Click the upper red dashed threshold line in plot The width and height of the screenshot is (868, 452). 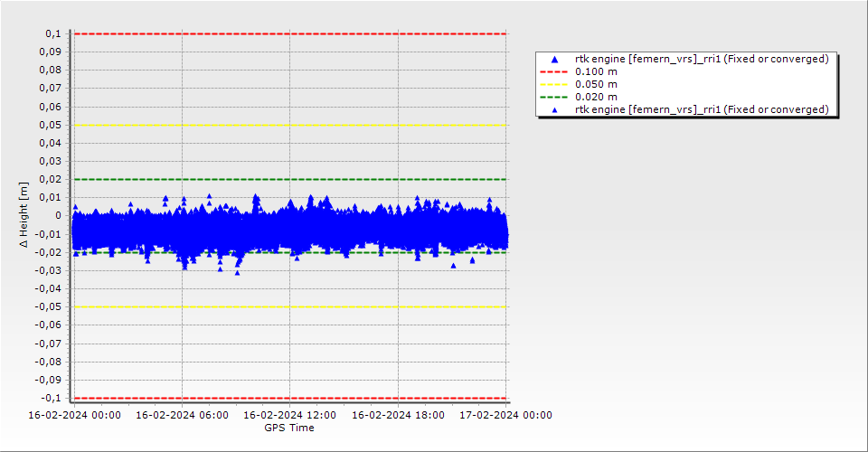(289, 33)
